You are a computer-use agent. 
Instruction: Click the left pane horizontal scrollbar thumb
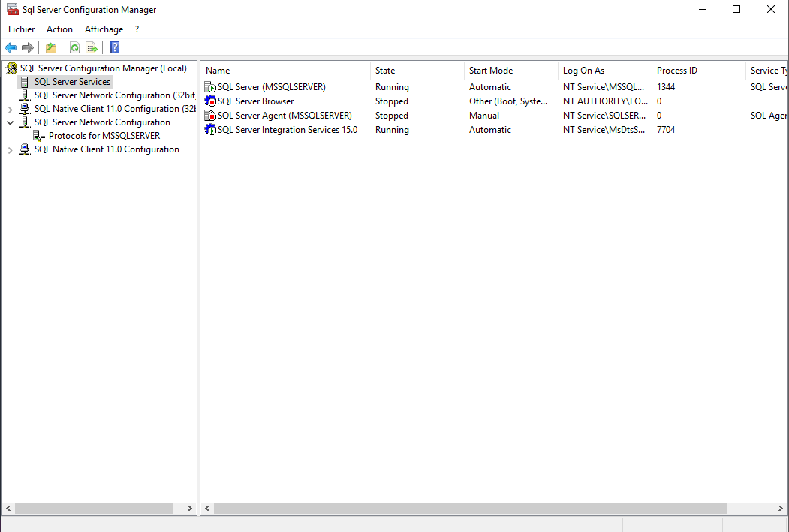94,509
